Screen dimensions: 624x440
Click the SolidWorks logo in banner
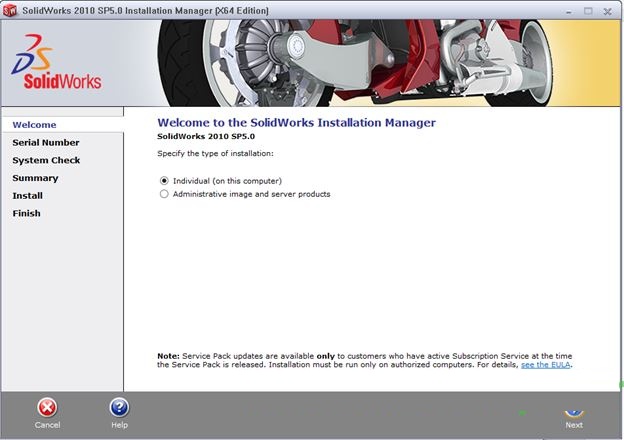coord(56,62)
